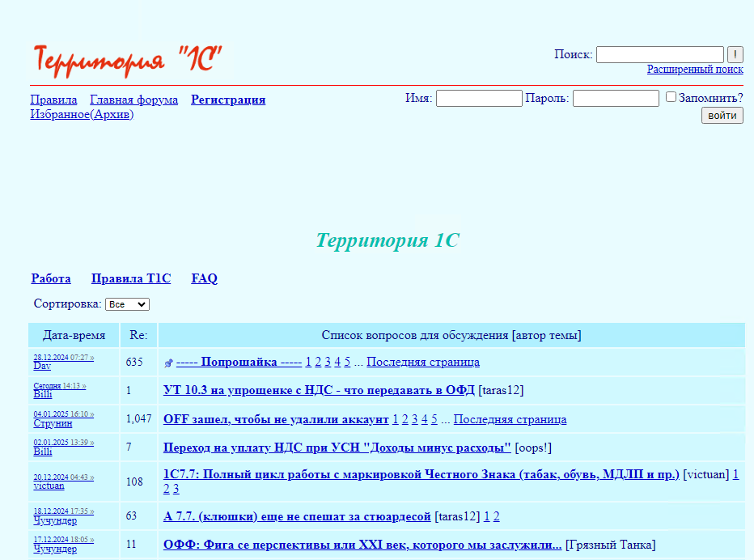The image size is (754, 560).
Task: Click the green "Территория 1С" heading
Action: coord(388,240)
